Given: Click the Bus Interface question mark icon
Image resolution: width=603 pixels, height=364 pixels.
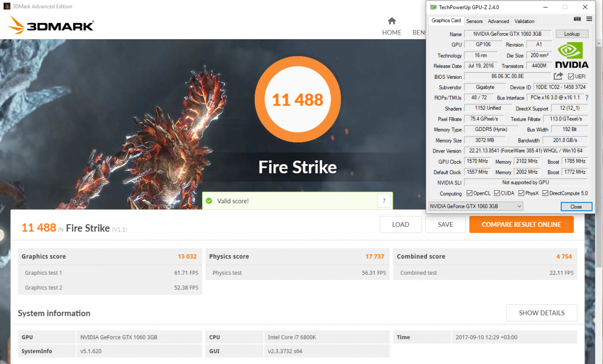Looking at the screenshot, I should pos(586,97).
